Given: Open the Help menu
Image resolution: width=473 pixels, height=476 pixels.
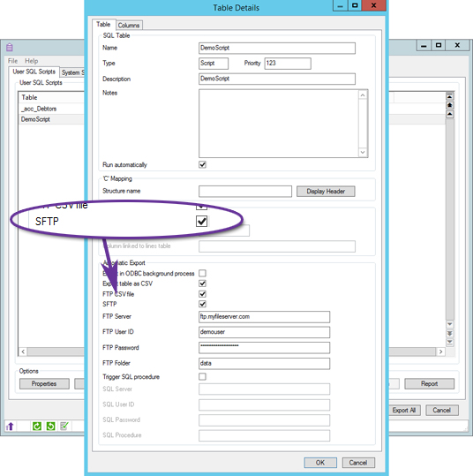Looking at the screenshot, I should [x=31, y=61].
